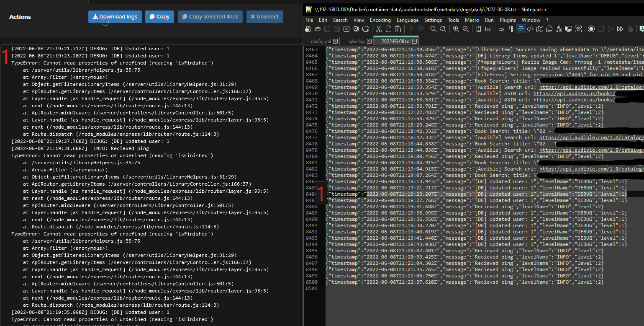Open Find with the magnifier icon
Screen dimensions: 644x326
pyautogui.click(x=433, y=29)
